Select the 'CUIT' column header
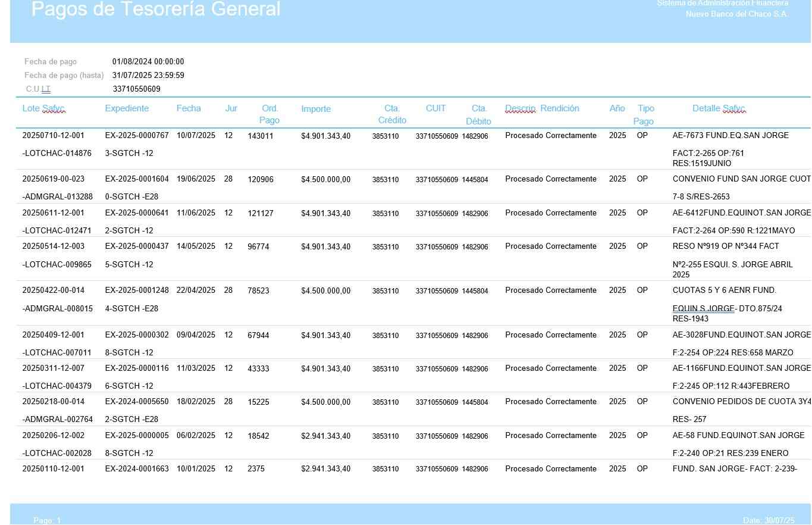Screen dimensions: 812x525 click(435, 108)
